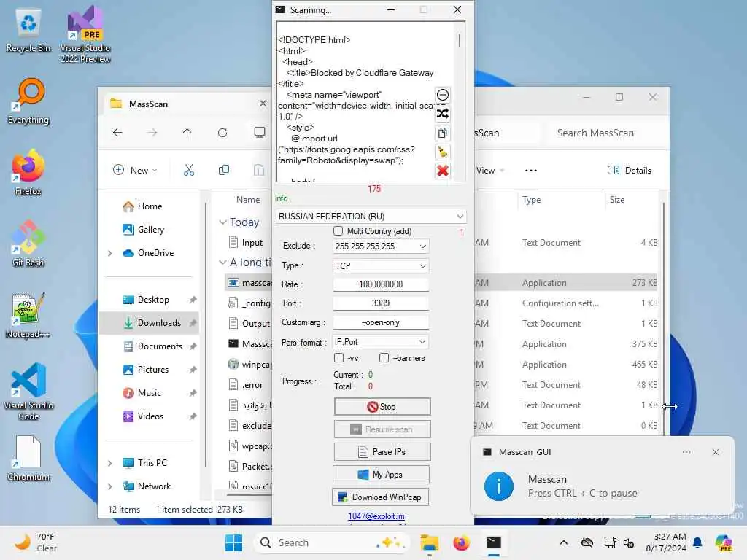This screenshot has height=560, width=747.
Task: Click the Copy icon in Explorer toolbar
Action: [223, 170]
